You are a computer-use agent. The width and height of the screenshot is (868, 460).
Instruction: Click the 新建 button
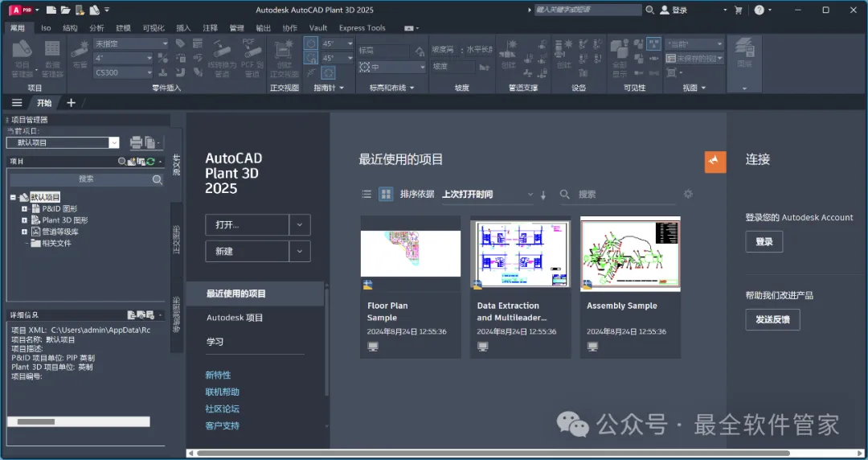(x=247, y=251)
